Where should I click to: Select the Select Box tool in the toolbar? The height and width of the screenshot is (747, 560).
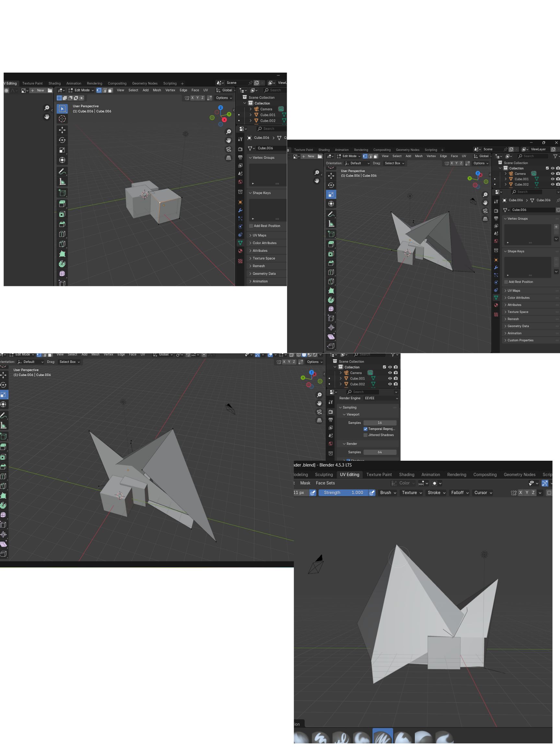(x=62, y=109)
